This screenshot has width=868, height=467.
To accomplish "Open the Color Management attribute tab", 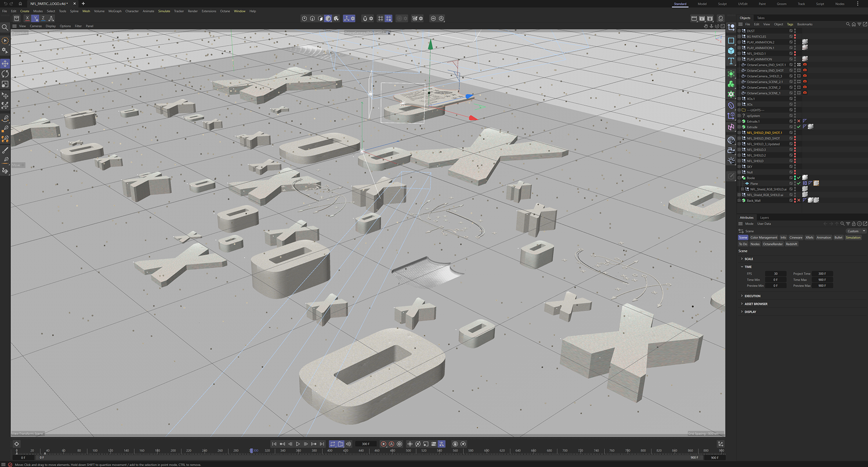I will [764, 237].
